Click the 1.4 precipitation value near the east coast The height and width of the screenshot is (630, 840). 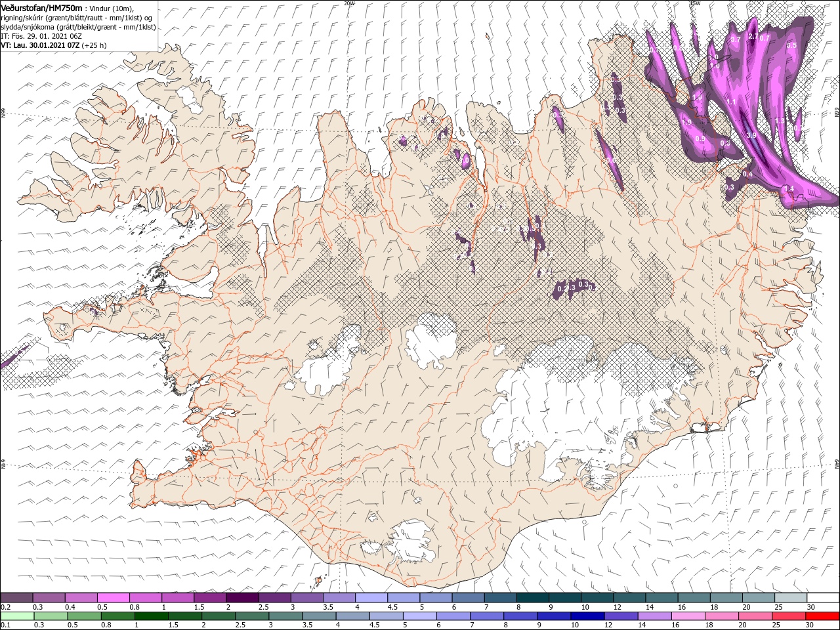789,189
